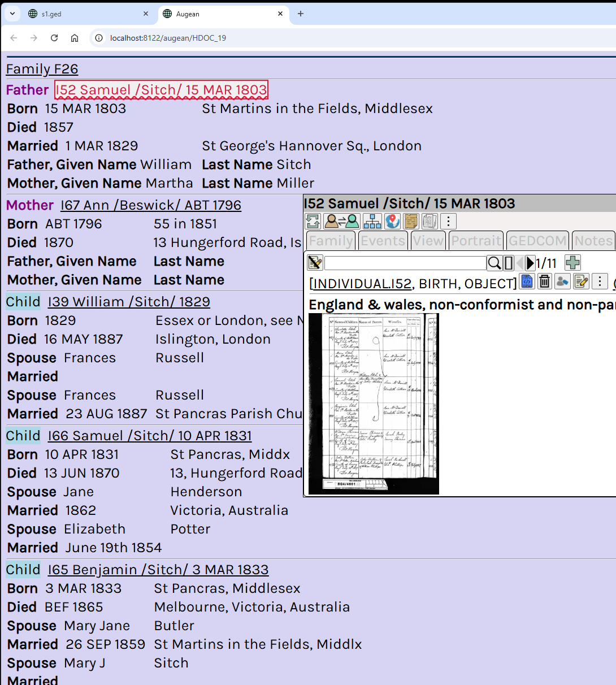This screenshot has width=616, height=685.
Task: Switch to the s1.ged browser tab
Action: coord(89,14)
